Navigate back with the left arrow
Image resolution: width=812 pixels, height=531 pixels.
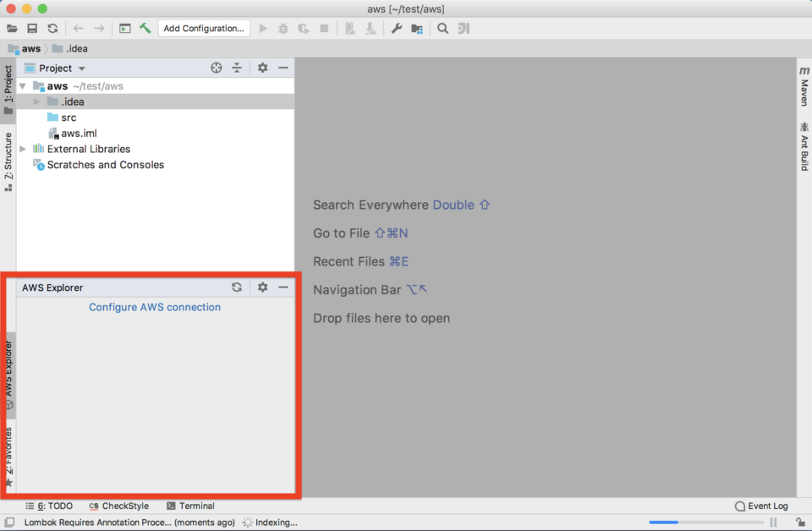pyautogui.click(x=78, y=29)
